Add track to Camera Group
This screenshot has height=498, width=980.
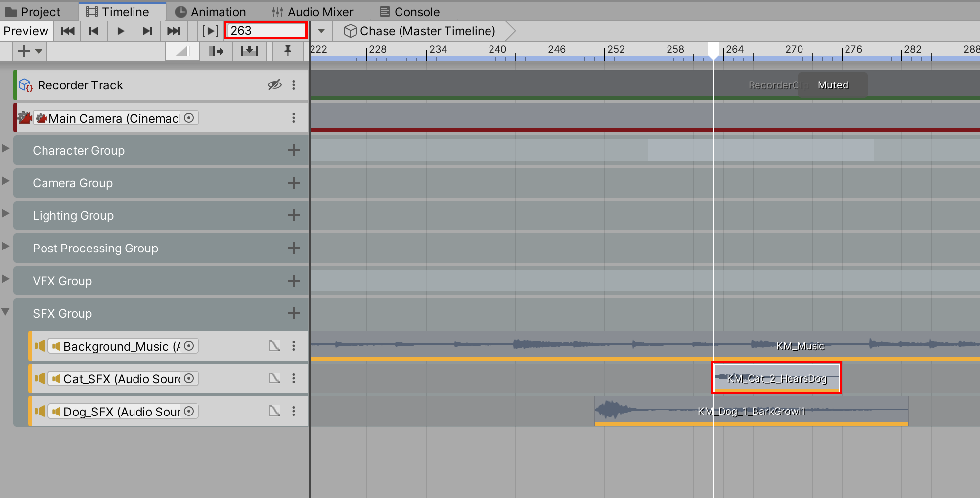(x=294, y=183)
